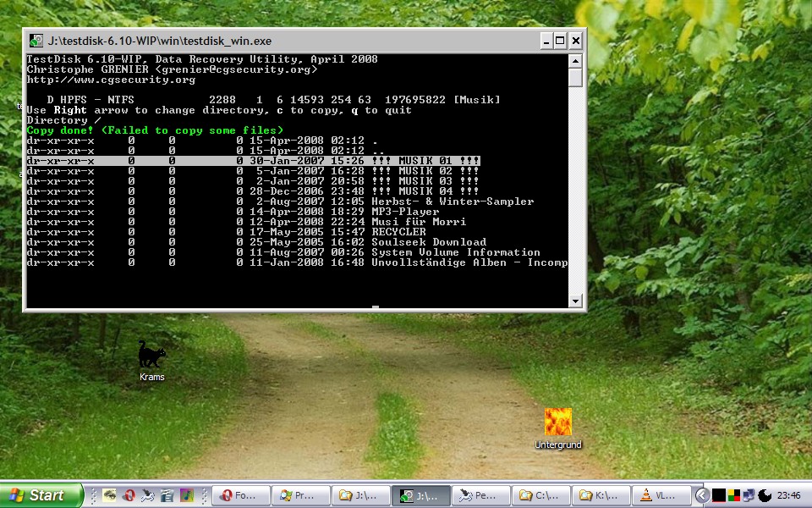Open the Untergrund flame desktop icon

[x=557, y=428]
